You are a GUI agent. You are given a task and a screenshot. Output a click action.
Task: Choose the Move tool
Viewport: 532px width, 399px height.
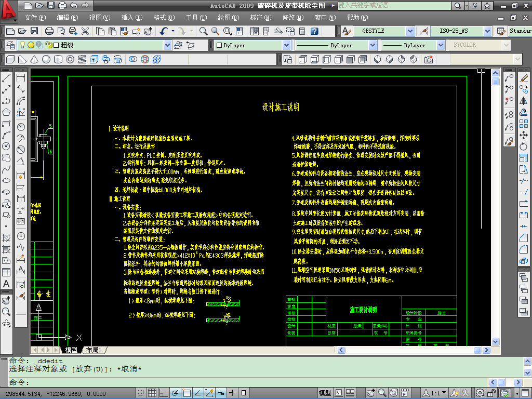point(524,135)
